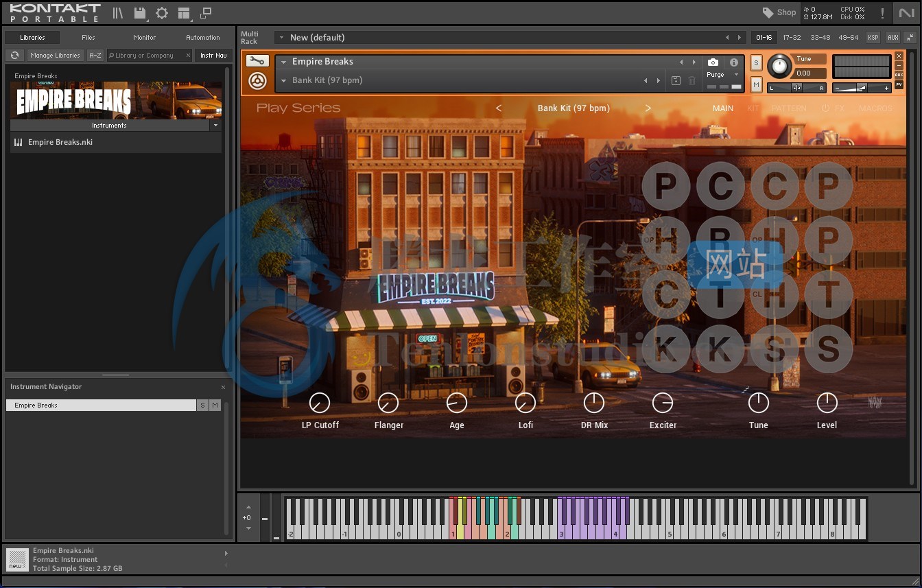Close the Instrument Navigator pane

coord(223,387)
